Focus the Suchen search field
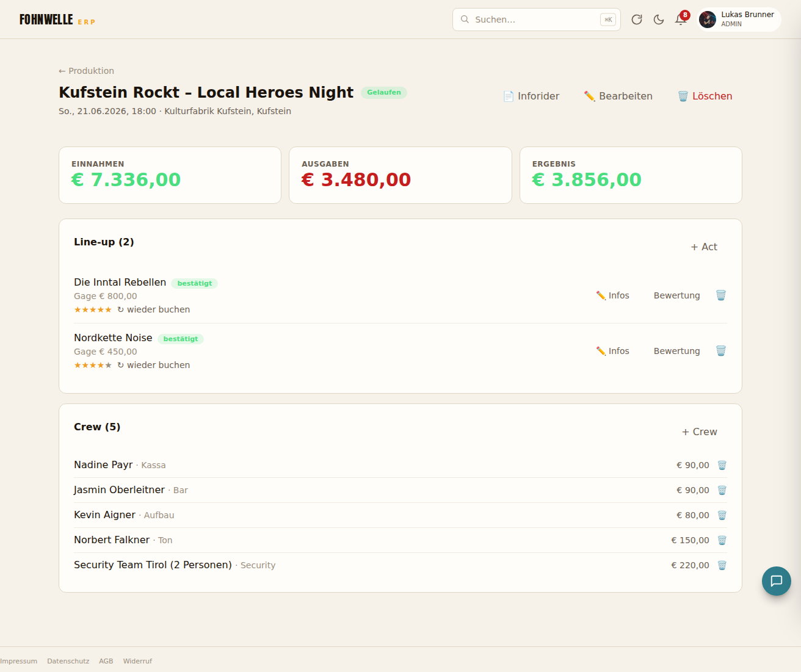This screenshot has width=801, height=672. click(x=537, y=20)
